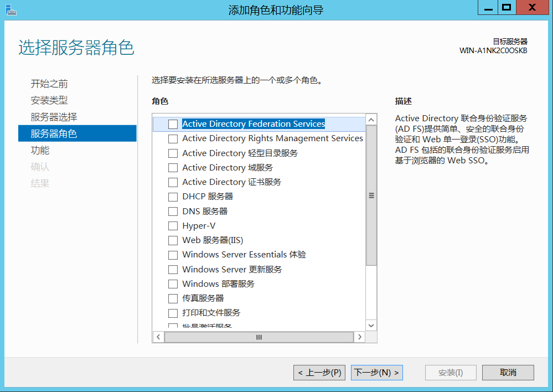Select the DNS 服务器 label
The height and width of the screenshot is (392, 553).
(x=205, y=212)
